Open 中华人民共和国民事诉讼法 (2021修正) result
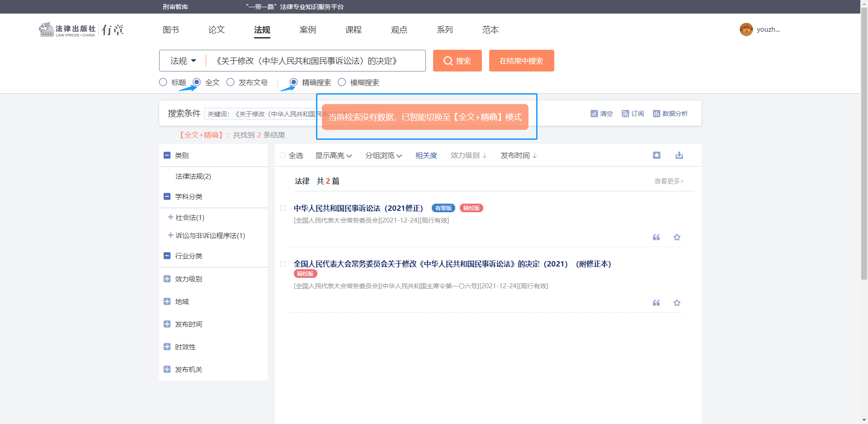The height and width of the screenshot is (424, 868). 358,208
